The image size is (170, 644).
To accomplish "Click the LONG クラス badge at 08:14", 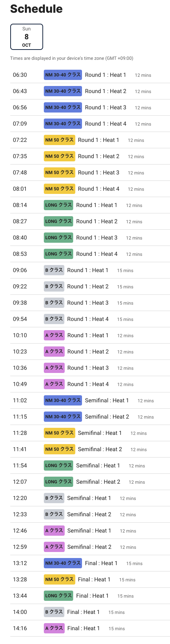I will [59, 205].
